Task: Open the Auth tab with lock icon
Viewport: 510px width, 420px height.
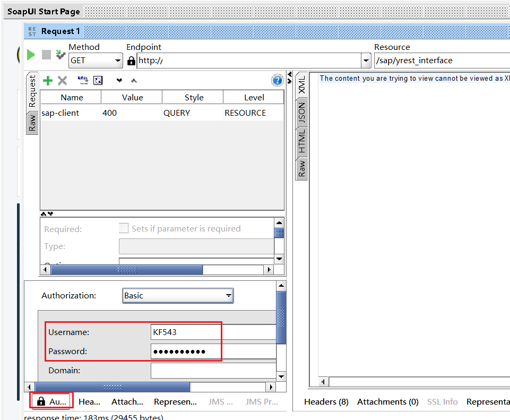Action: point(51,402)
